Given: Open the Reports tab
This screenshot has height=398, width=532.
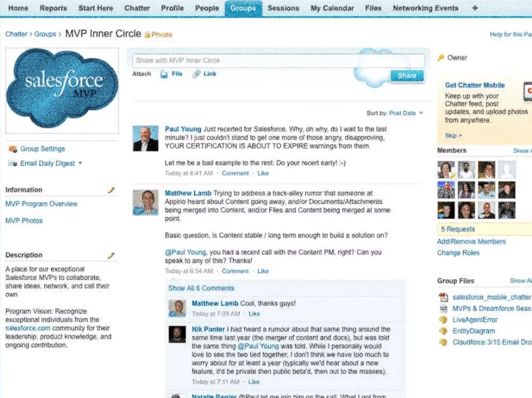Looking at the screenshot, I should (53, 8).
